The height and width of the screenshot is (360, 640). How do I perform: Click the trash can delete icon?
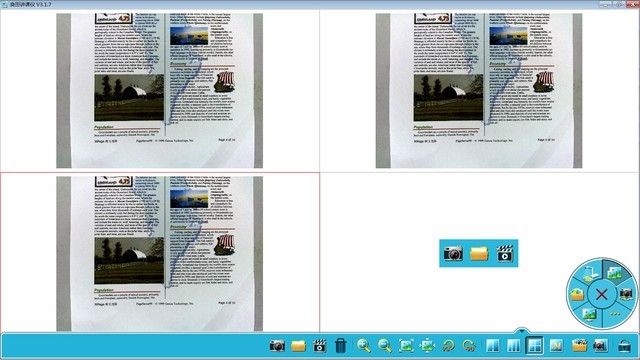tap(340, 346)
